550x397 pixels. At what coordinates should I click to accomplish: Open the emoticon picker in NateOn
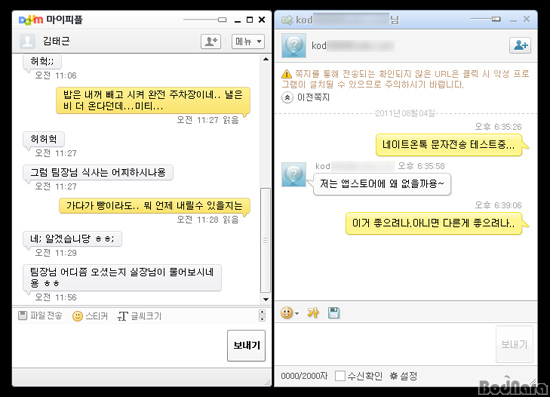289,312
